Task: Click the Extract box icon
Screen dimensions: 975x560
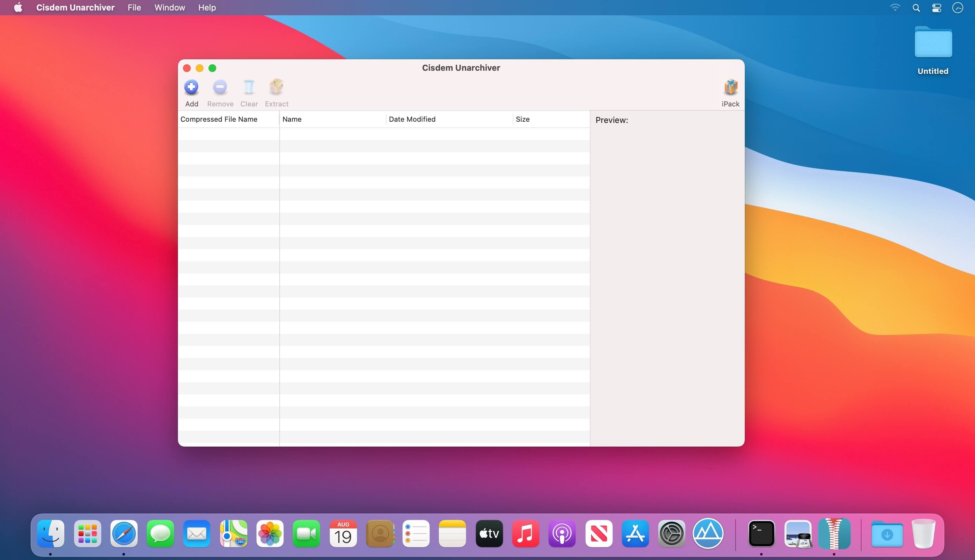Action: [x=276, y=88]
